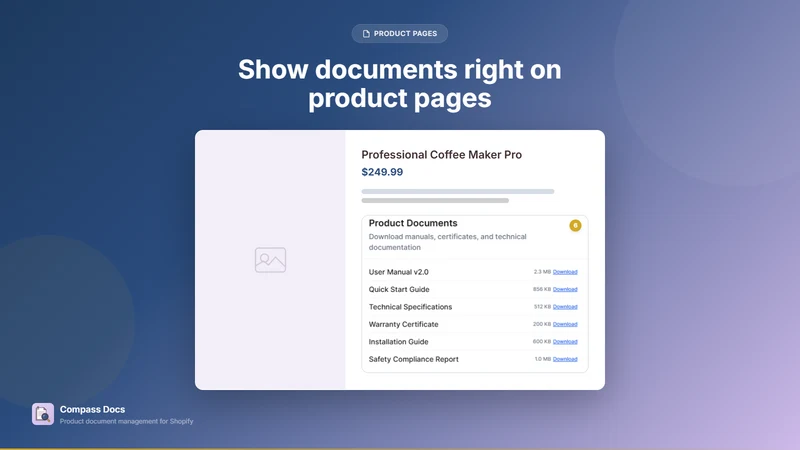Click the 856 KB file size
The image size is (800, 450).
coord(542,289)
